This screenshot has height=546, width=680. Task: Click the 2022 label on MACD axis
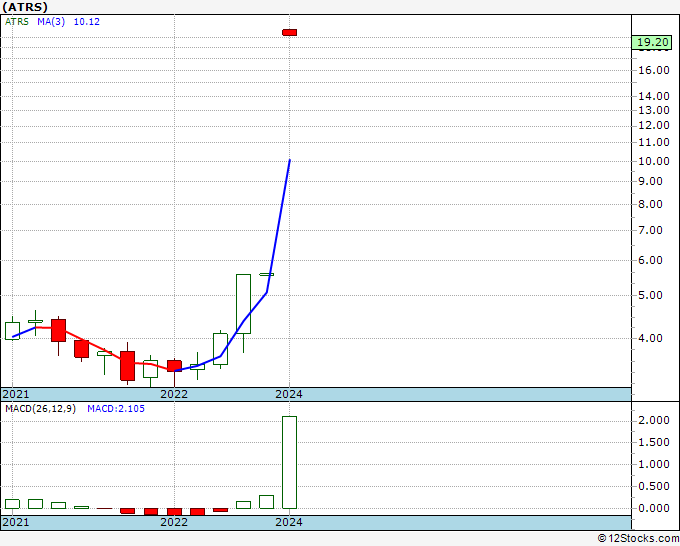click(x=174, y=522)
